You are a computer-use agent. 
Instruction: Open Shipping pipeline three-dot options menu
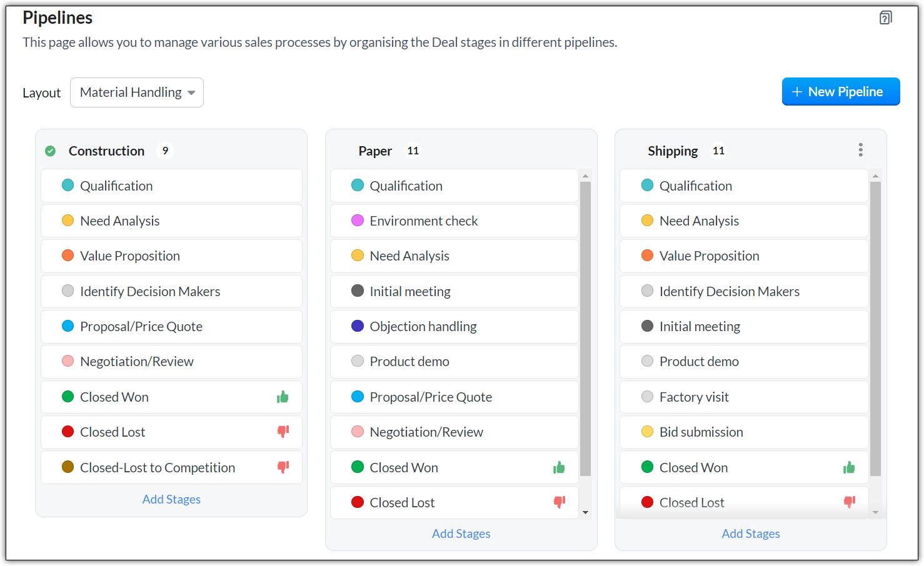pos(860,150)
